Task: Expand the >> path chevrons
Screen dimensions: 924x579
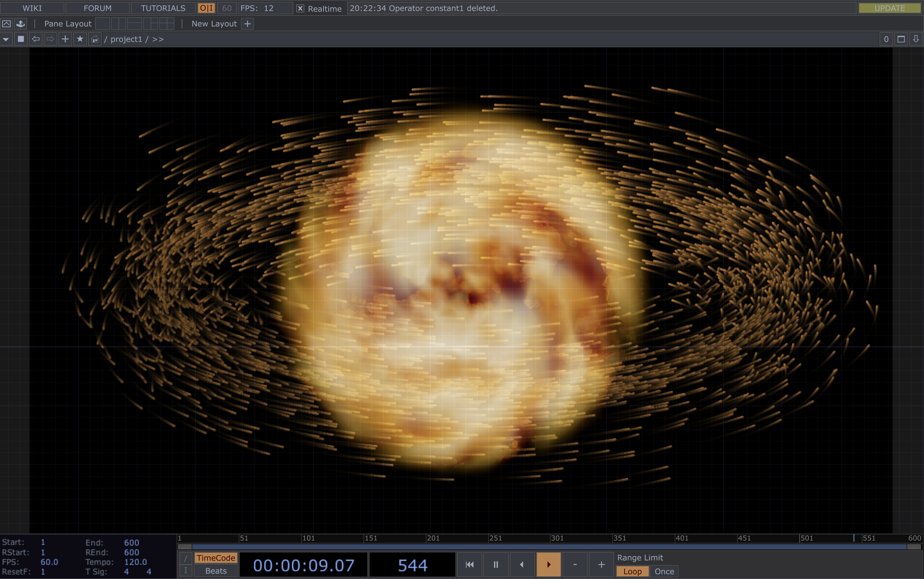Action: click(x=158, y=39)
